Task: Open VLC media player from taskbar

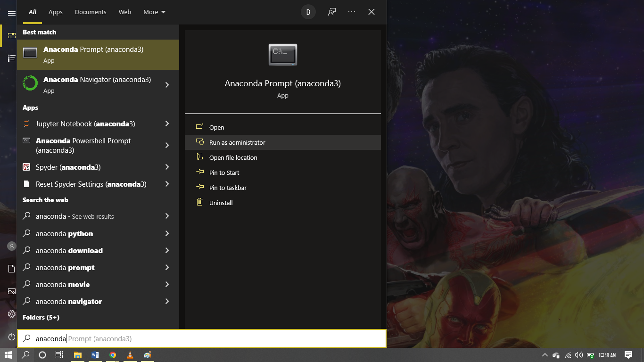Action: click(130, 355)
